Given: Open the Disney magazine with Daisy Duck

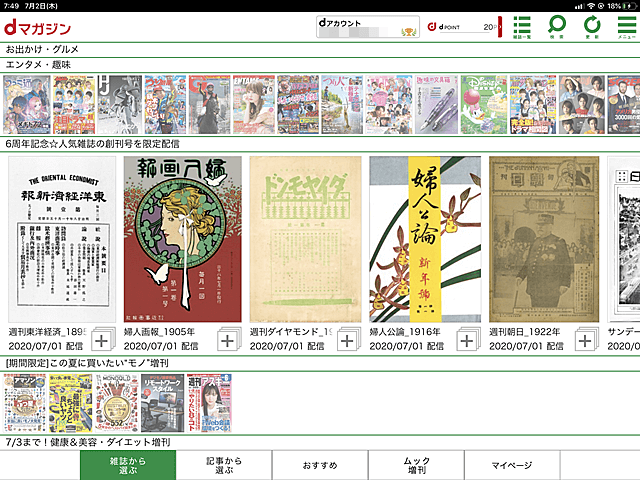Looking at the screenshot, I should [x=484, y=104].
